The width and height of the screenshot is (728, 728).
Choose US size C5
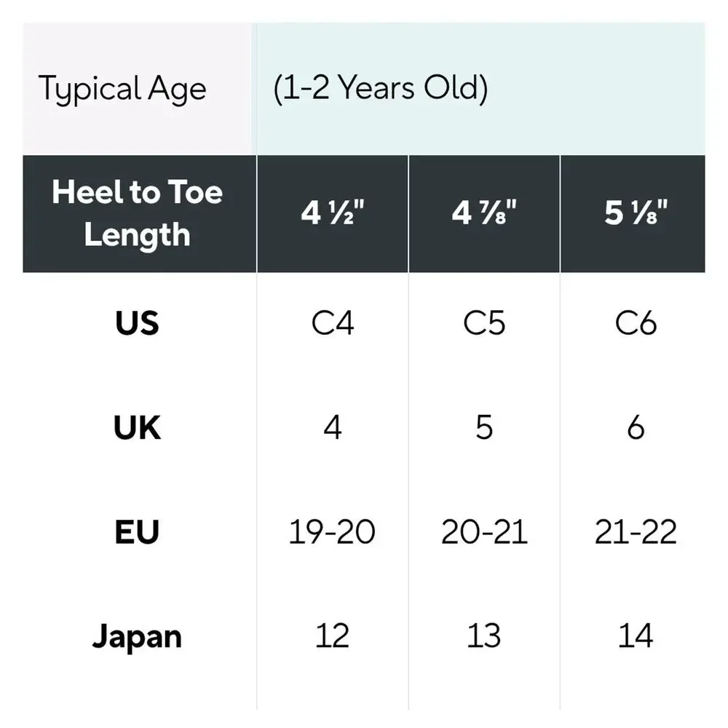(x=484, y=323)
